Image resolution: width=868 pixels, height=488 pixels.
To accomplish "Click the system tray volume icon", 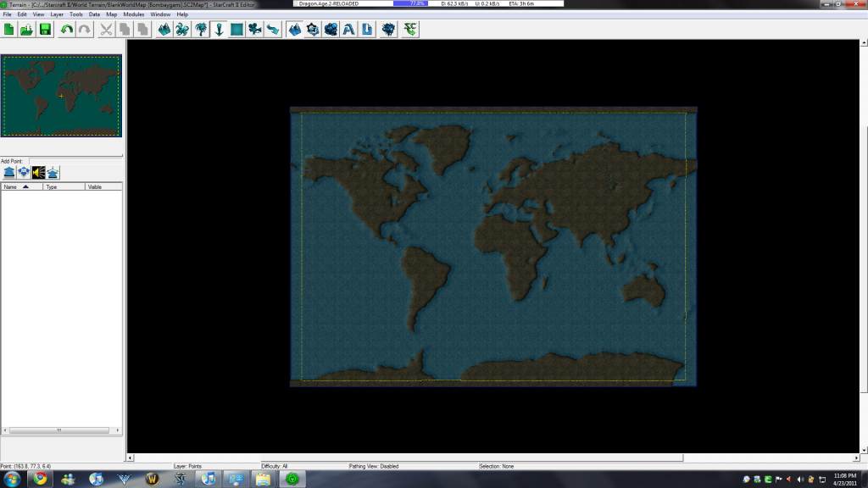I will (800, 480).
